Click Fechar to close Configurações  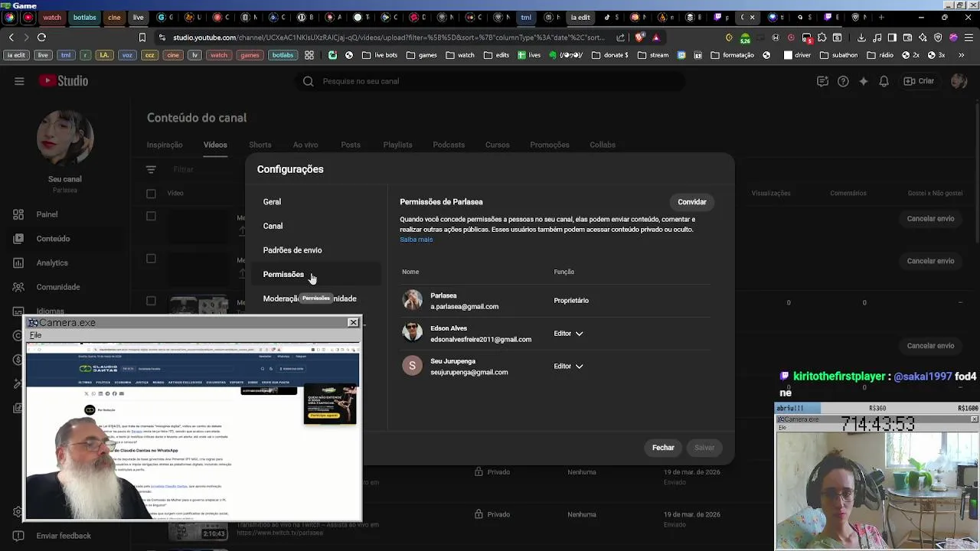coord(663,448)
